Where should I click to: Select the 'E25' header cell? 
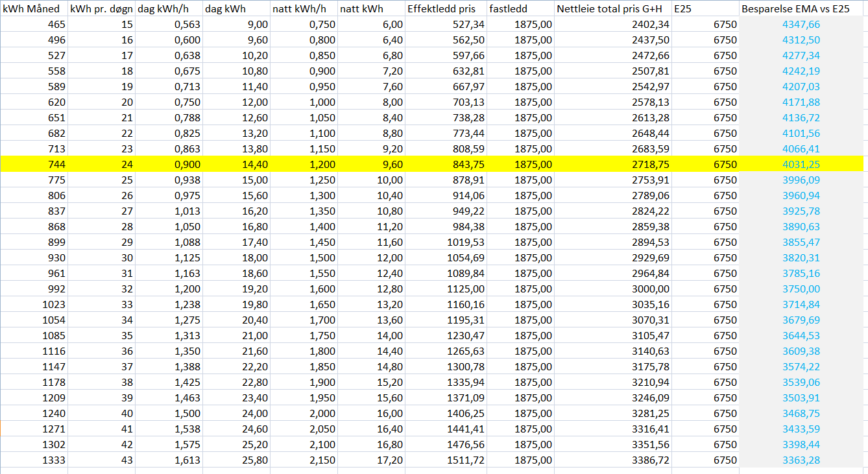tap(705, 9)
